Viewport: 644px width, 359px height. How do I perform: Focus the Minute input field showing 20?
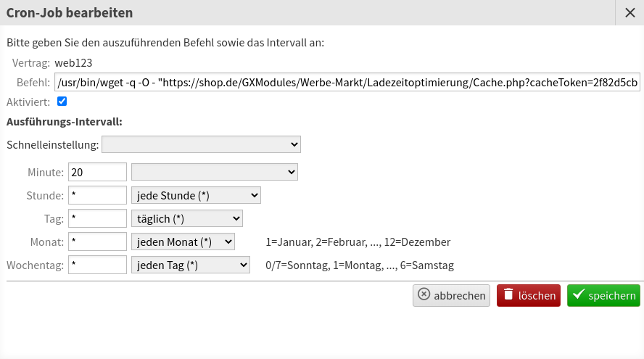coord(97,172)
